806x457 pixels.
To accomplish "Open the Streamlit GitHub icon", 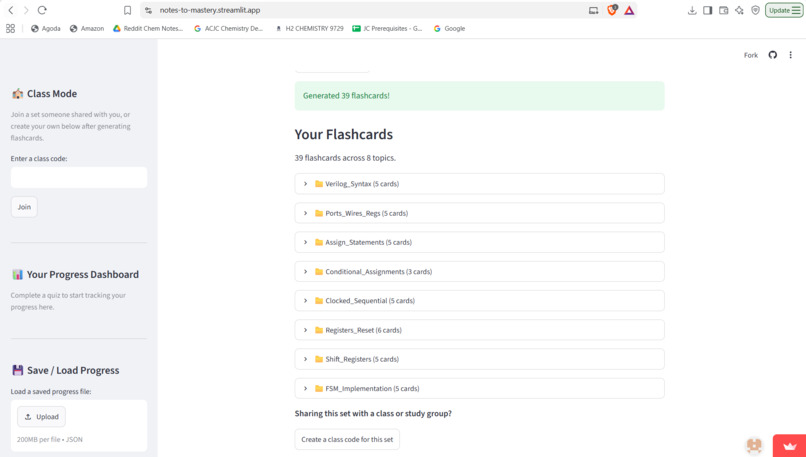I will tap(773, 55).
